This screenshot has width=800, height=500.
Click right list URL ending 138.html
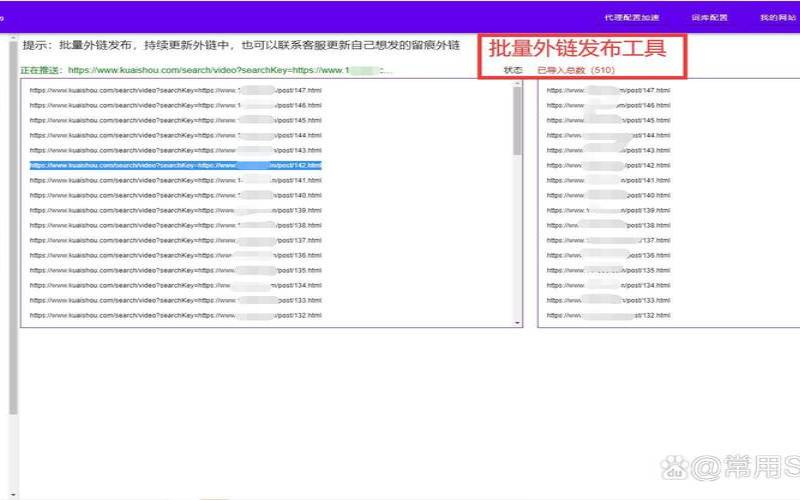click(x=609, y=226)
